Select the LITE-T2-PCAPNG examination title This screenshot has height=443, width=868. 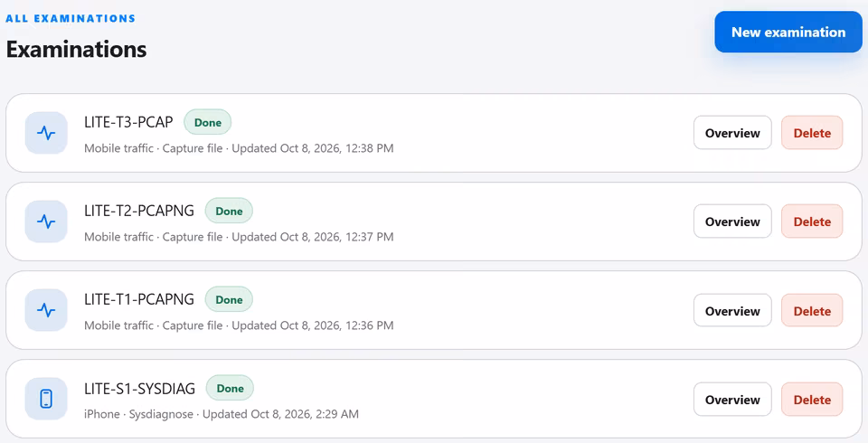click(139, 211)
